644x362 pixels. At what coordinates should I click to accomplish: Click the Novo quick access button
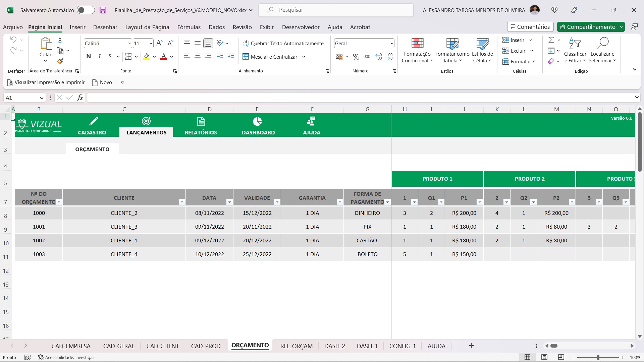tap(102, 82)
